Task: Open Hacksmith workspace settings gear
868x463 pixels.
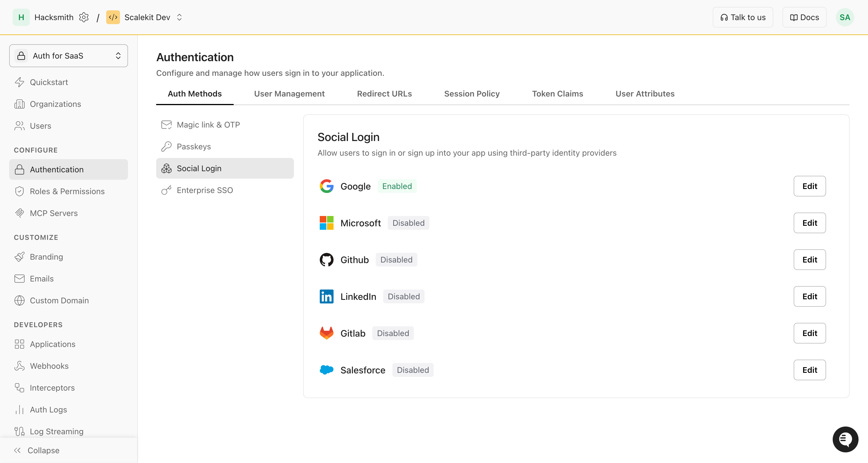Action: (84, 17)
